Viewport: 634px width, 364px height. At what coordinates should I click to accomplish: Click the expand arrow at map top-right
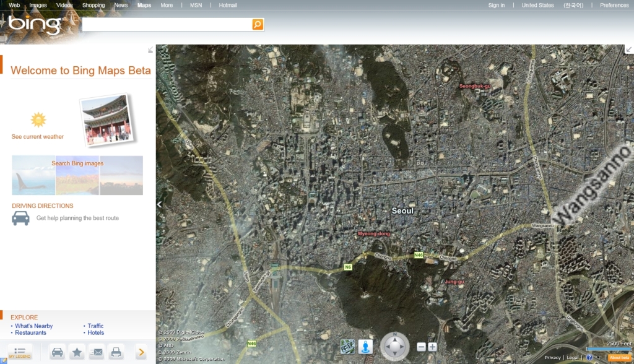point(629,50)
